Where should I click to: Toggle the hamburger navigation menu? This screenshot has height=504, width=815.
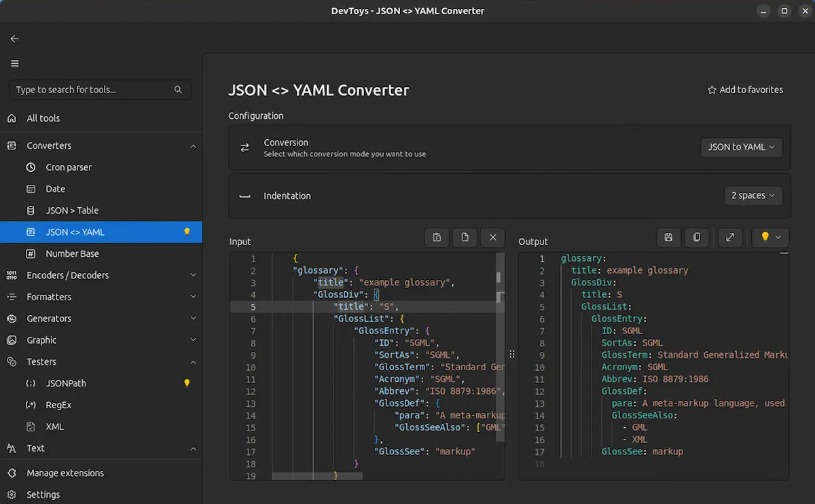tap(14, 64)
